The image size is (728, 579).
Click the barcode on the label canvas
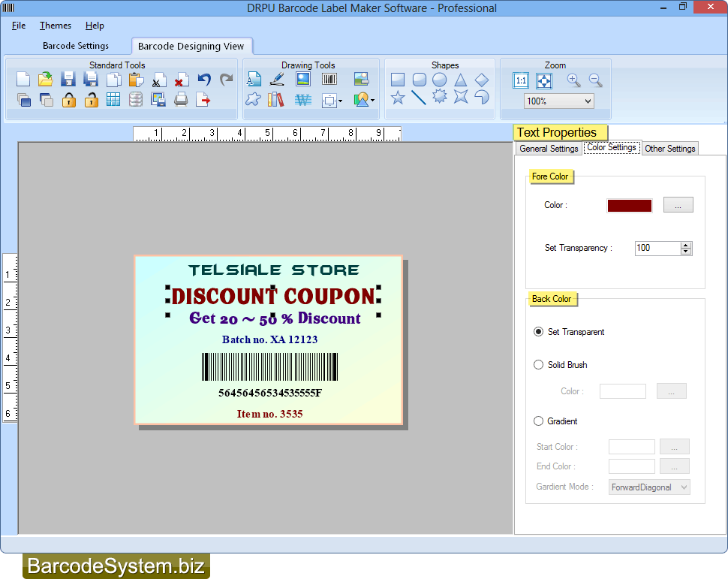click(269, 366)
